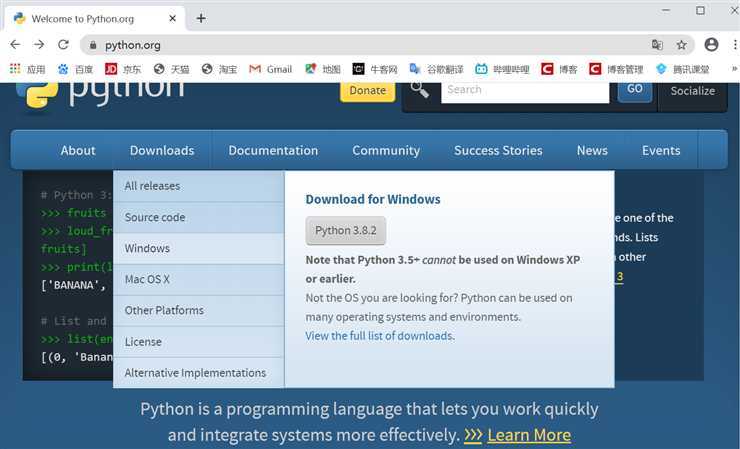The image size is (740, 449).
Task: Select Other Platforms in Downloads submenu
Action: (199, 311)
